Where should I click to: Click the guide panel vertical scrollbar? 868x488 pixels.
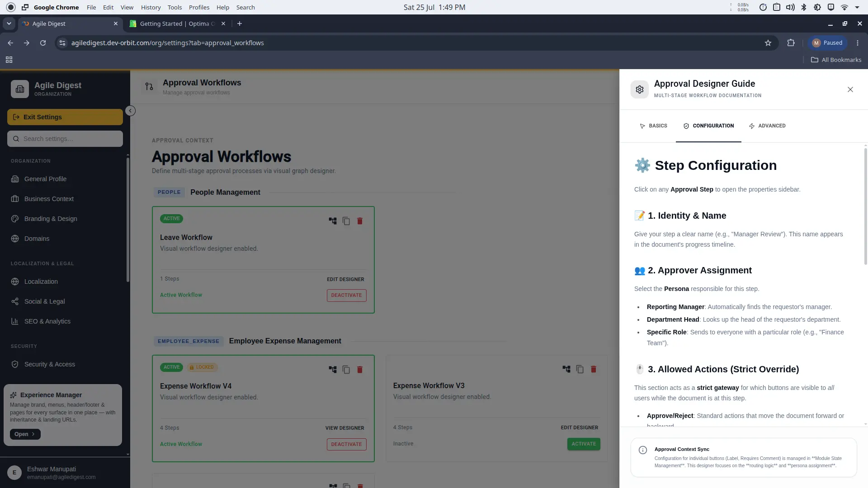(x=865, y=206)
